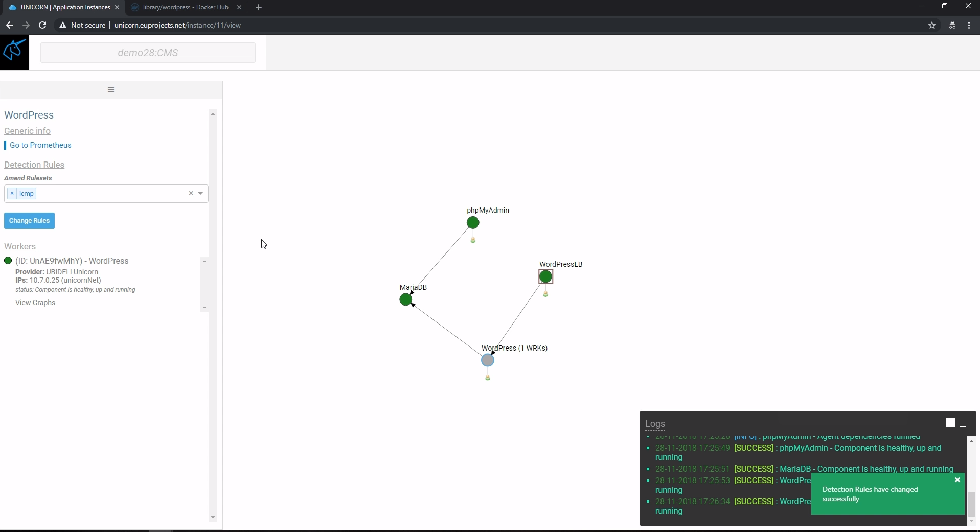The image size is (980, 532).
Task: Reload the current page
Action: click(43, 25)
